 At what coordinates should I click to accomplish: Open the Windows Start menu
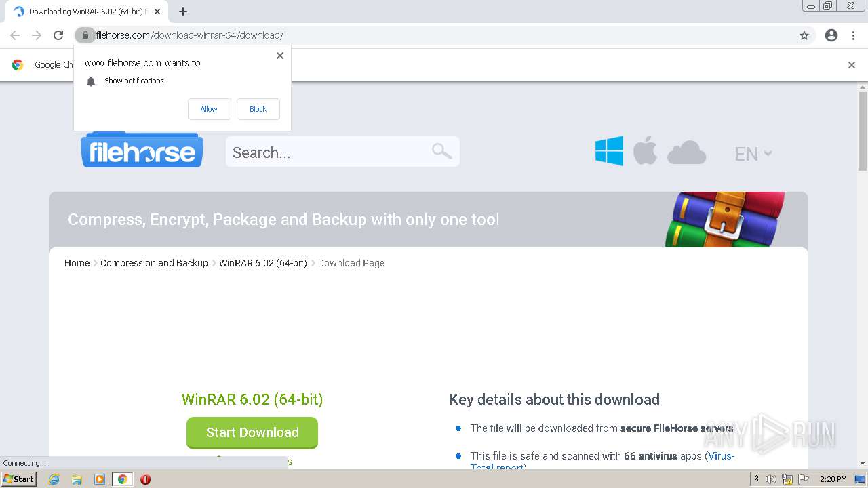pos(19,479)
